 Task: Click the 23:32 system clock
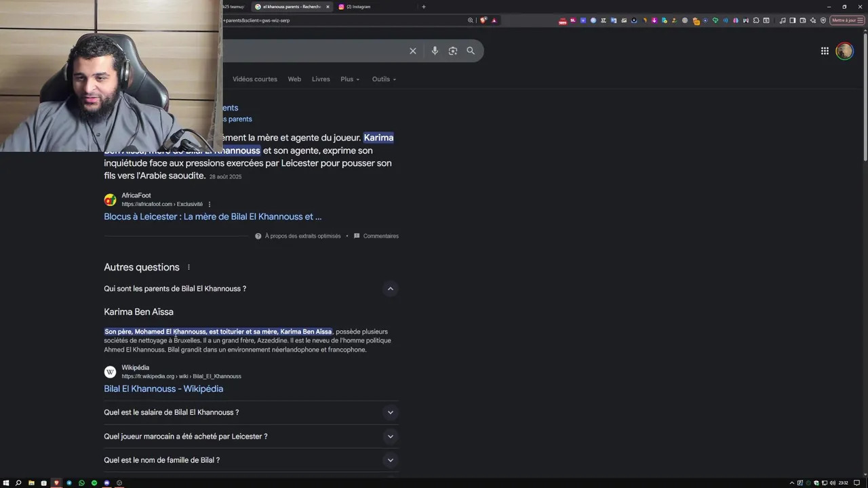tap(843, 483)
